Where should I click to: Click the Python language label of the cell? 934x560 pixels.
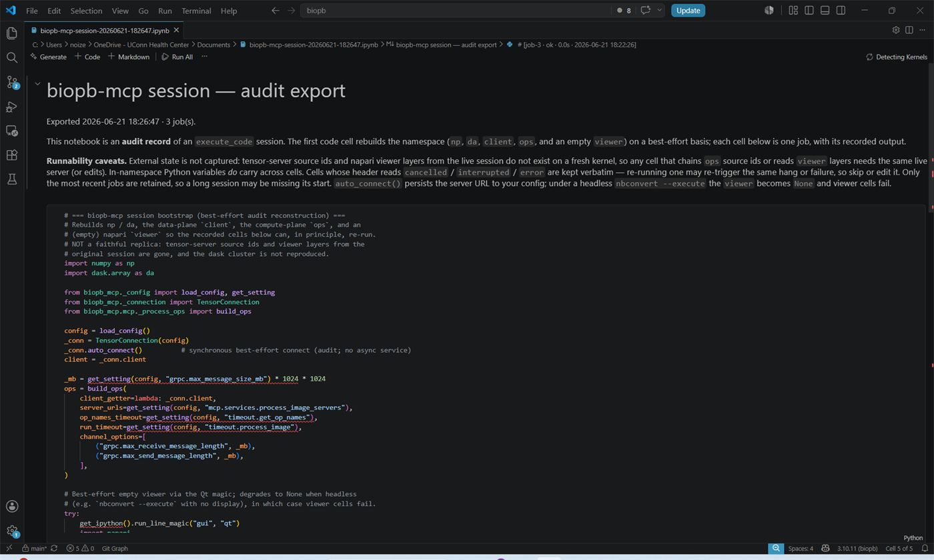(x=913, y=537)
